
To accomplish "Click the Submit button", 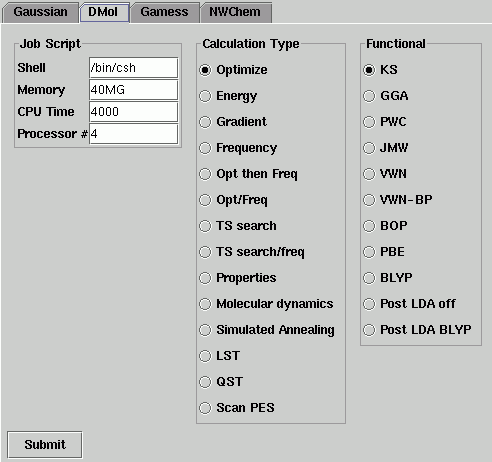I will pyautogui.click(x=45, y=445).
